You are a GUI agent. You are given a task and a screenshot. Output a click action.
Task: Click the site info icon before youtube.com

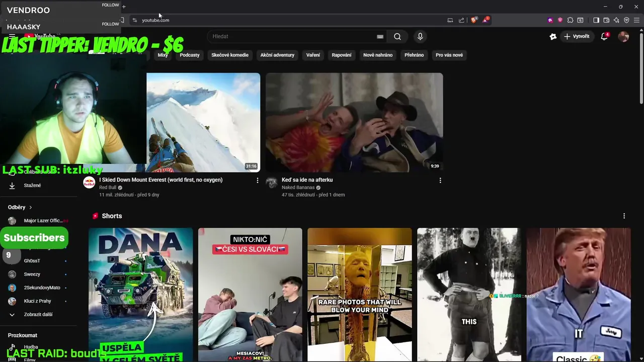click(x=134, y=20)
